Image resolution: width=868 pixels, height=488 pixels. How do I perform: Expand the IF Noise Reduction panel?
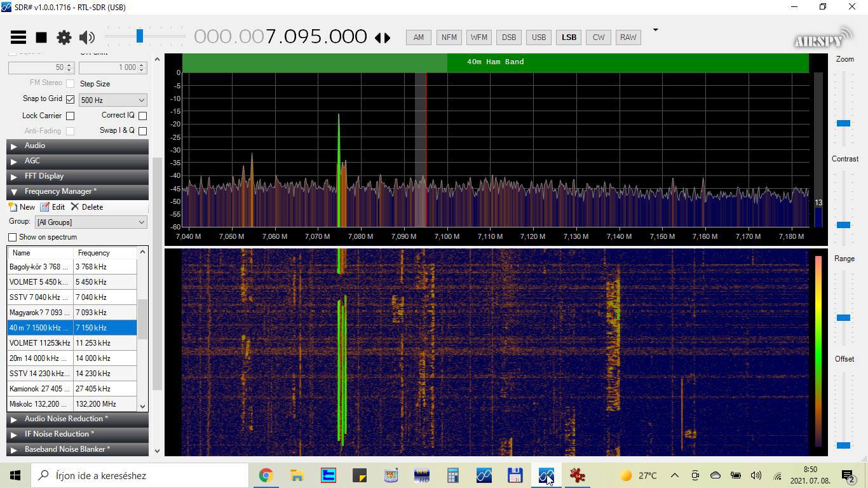(x=78, y=434)
